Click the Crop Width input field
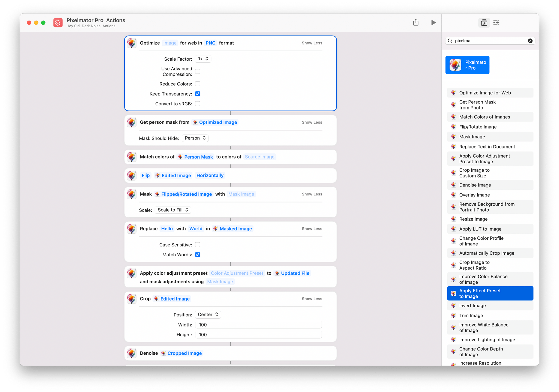Viewport: 559px width, 392px height. pyautogui.click(x=258, y=325)
